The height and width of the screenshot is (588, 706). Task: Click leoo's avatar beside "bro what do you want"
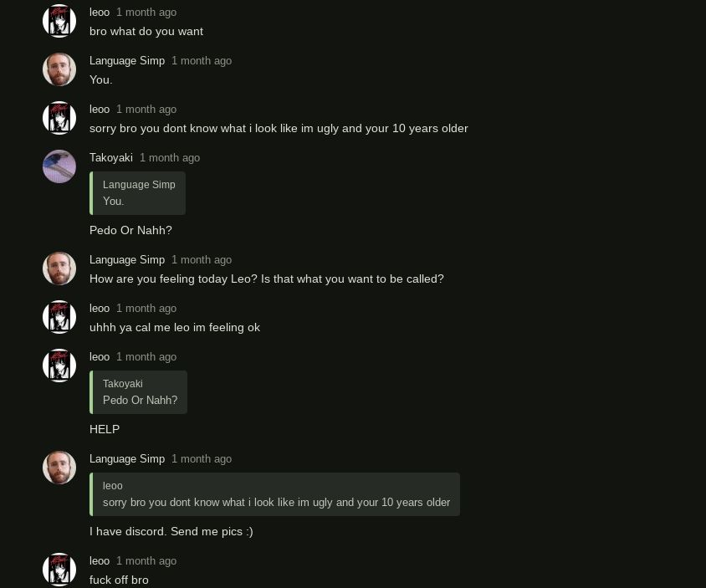coord(59,21)
